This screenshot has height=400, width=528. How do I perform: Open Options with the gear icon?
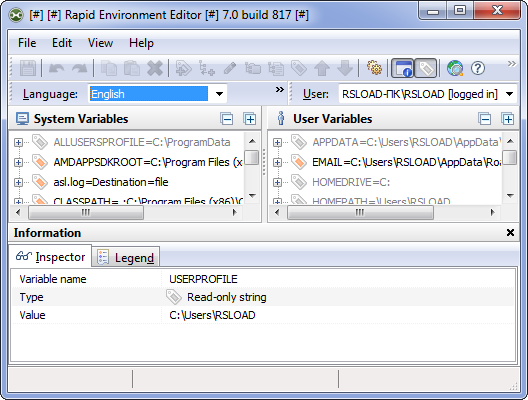tap(374, 68)
